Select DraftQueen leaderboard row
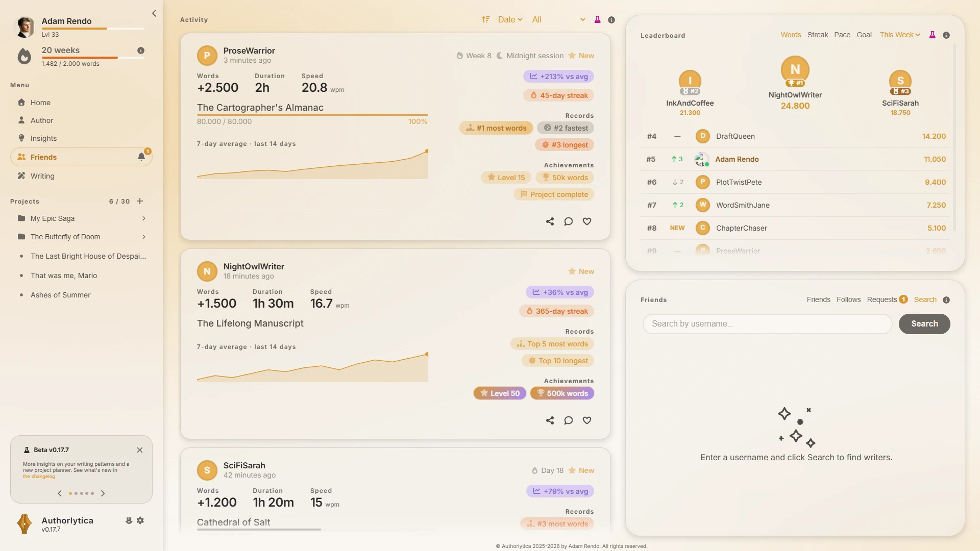Screen dimensions: 980x551 pyautogui.click(x=795, y=136)
